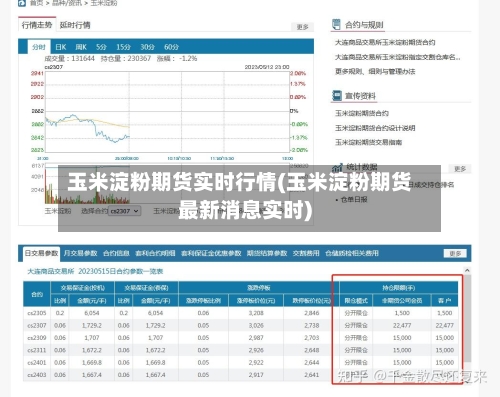This screenshot has width=500, height=397.
Task: Show the 60分 chart interval
Action: pos(171,47)
